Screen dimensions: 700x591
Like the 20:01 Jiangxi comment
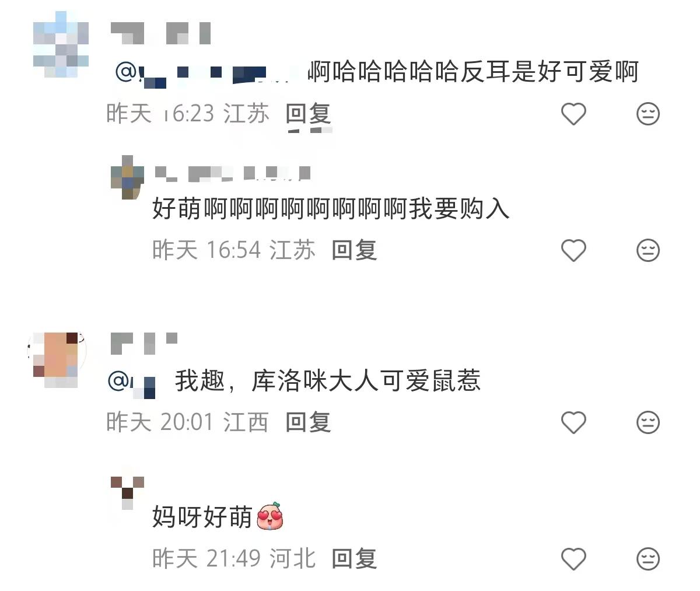click(573, 422)
